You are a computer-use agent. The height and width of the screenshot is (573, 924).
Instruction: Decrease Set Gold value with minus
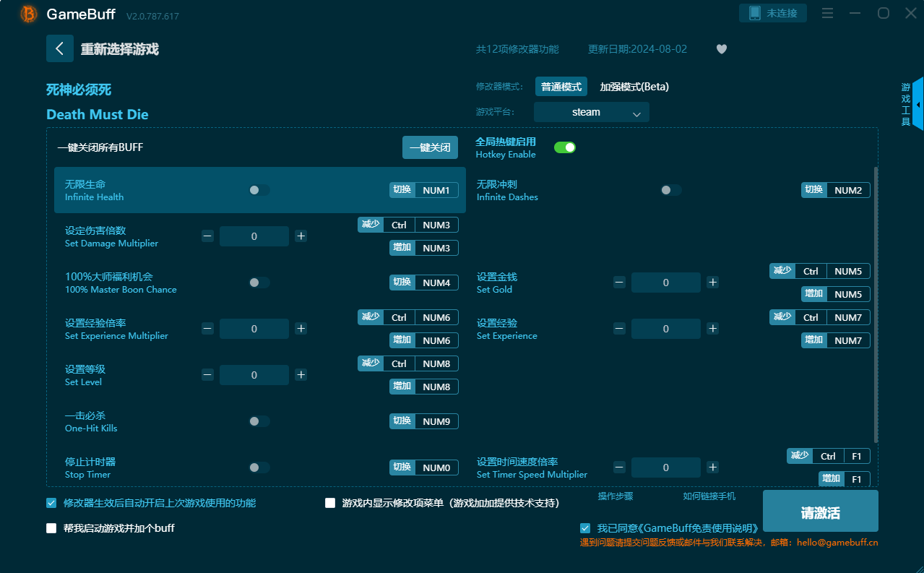(x=619, y=283)
